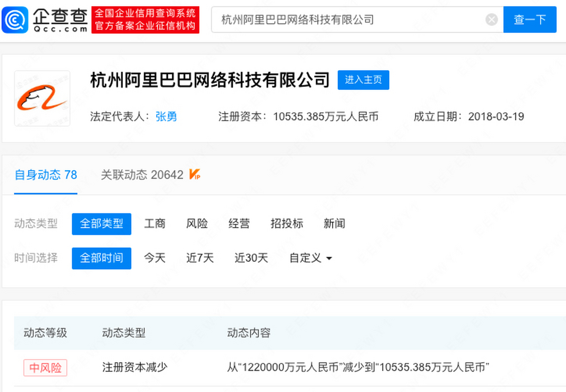Open the 全国企业信用查询系统 red badge
The height and width of the screenshot is (392, 566).
click(x=145, y=20)
